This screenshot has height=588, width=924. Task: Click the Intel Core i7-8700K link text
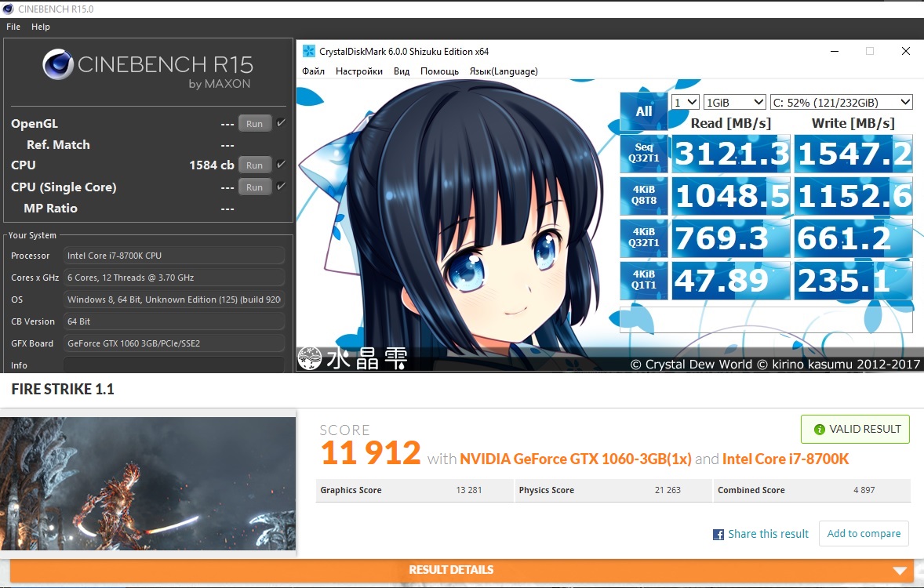[785, 459]
